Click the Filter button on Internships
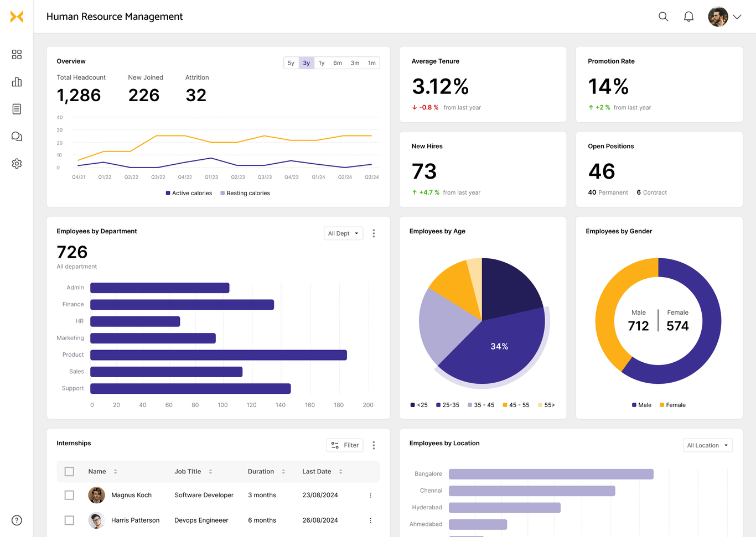Image resolution: width=756 pixels, height=537 pixels. coord(344,445)
